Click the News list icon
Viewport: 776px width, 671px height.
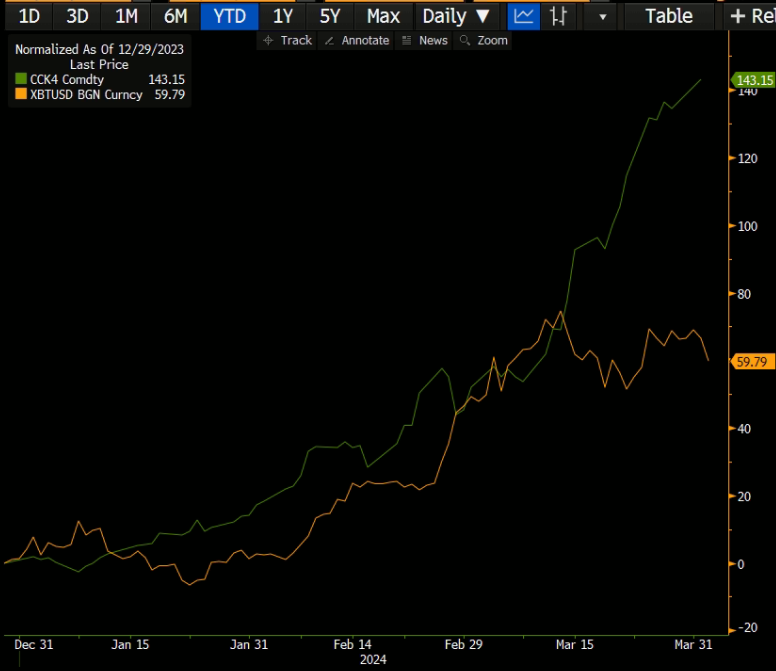pyautogui.click(x=407, y=40)
